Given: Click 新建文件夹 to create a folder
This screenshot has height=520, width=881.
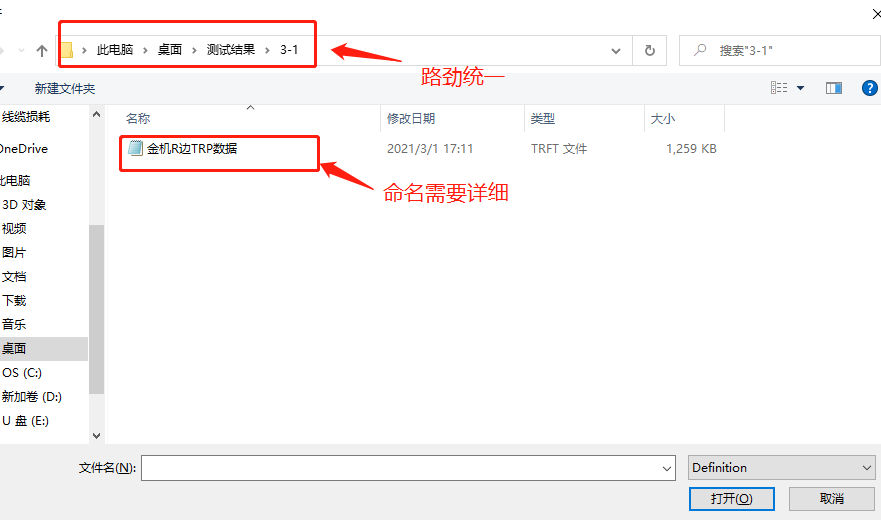Looking at the screenshot, I should click(65, 88).
